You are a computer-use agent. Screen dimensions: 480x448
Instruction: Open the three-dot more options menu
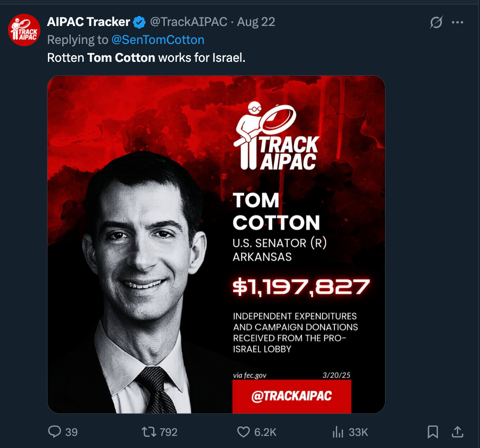(x=458, y=22)
